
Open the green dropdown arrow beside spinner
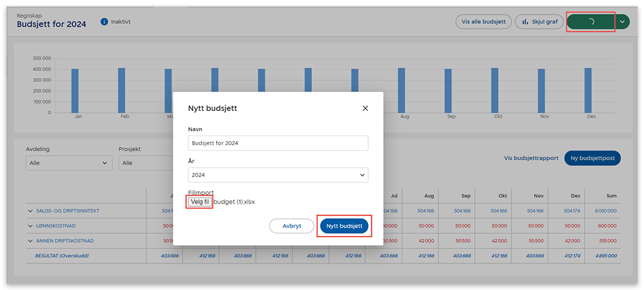tap(623, 22)
